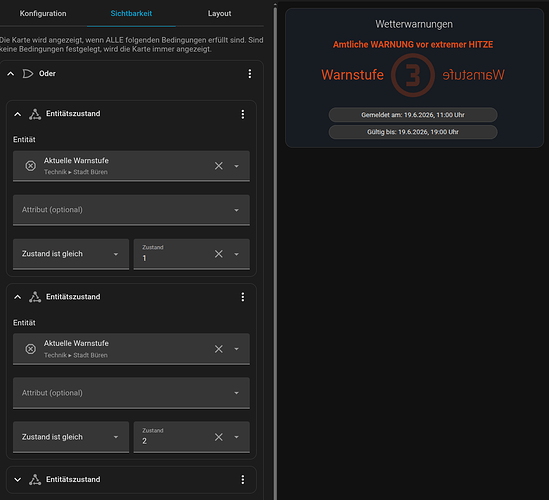Expand the third collapsed Entitätszustand condition
Screen dimensions: 549x500
tap(18, 480)
